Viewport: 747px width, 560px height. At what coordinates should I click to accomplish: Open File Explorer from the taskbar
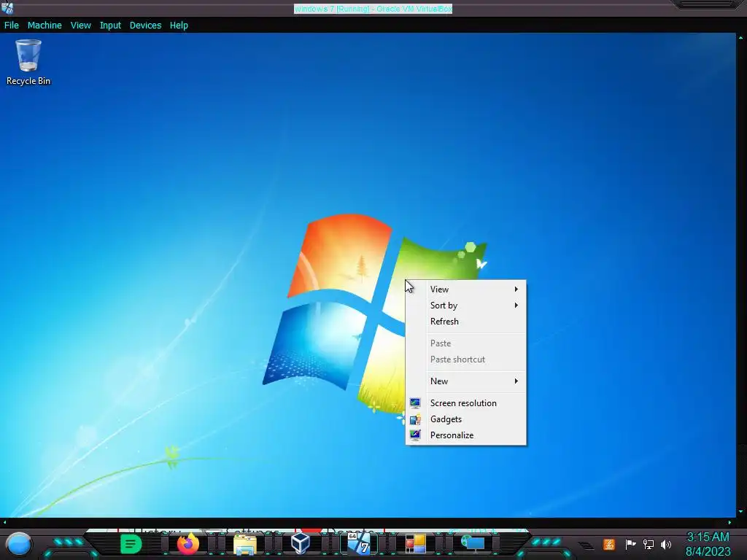[x=245, y=544]
